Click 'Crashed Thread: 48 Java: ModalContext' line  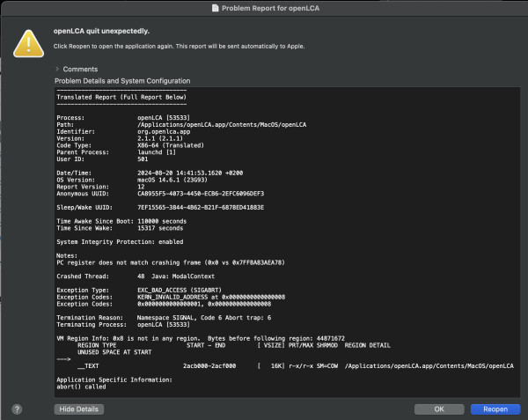pos(136,276)
